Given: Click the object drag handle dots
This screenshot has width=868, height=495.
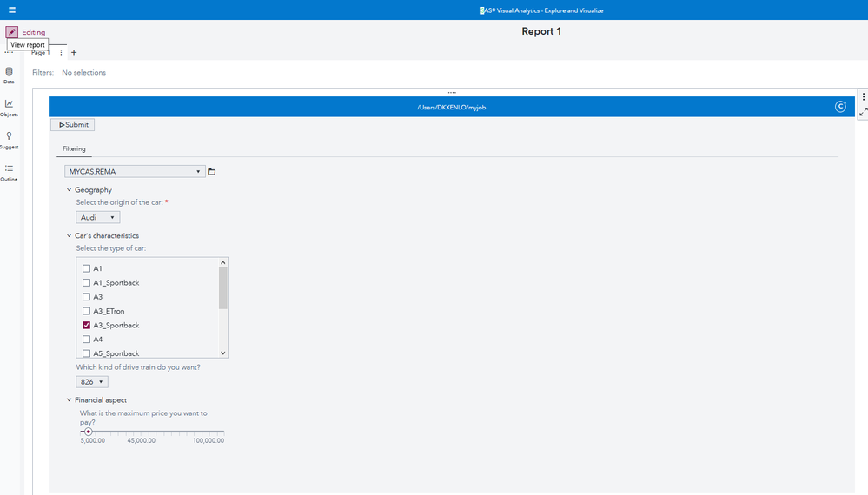Looking at the screenshot, I should [x=452, y=92].
